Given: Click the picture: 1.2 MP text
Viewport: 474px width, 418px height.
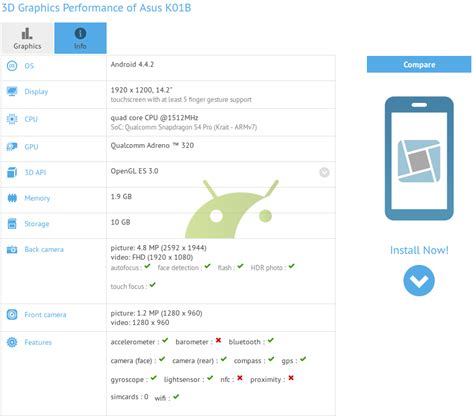Looking at the screenshot, I should (156, 313).
